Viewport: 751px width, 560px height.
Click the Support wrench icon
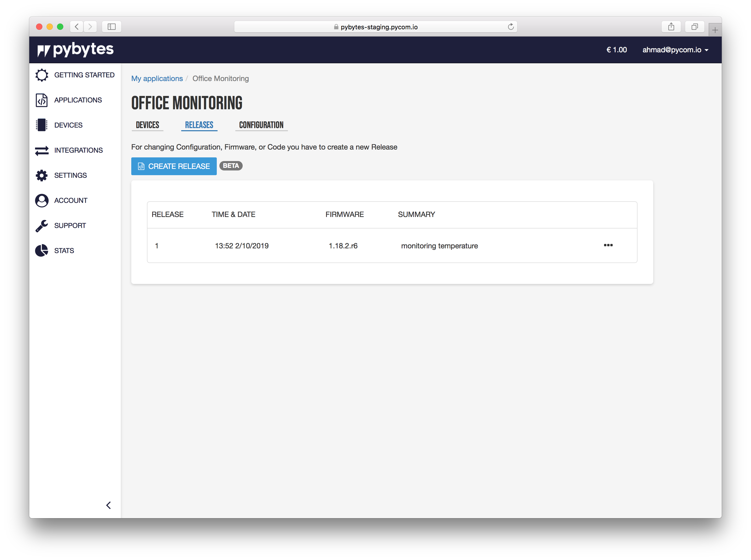point(42,226)
